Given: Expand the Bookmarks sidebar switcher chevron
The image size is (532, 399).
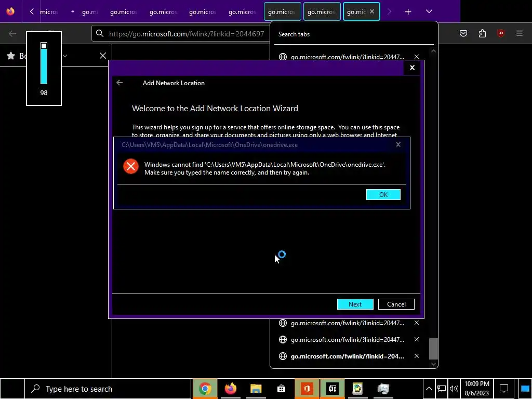Looking at the screenshot, I should pyautogui.click(x=65, y=56).
